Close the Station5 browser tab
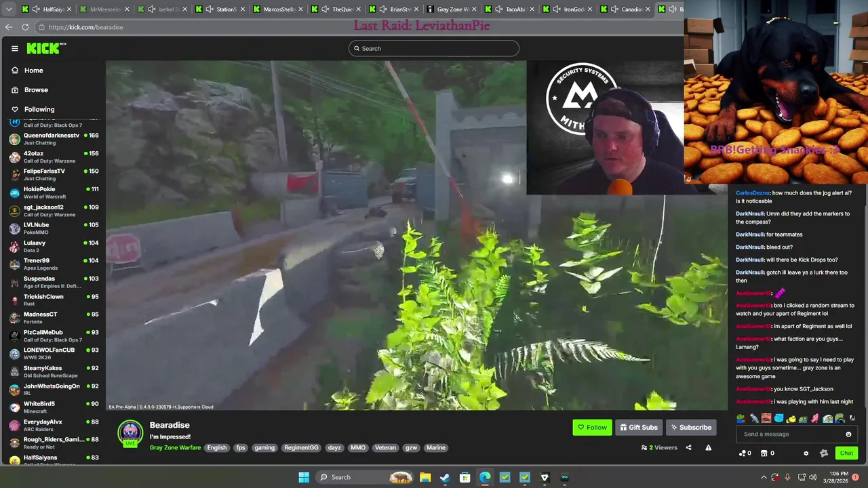The height and width of the screenshot is (488, 868). (242, 9)
